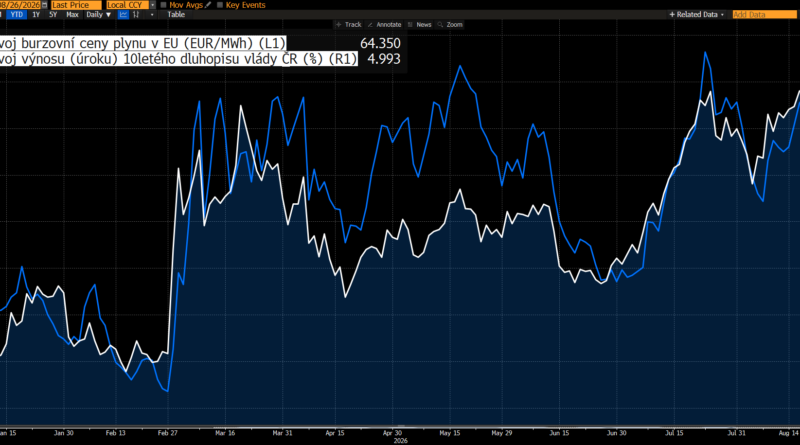The image size is (800, 445).
Task: Select the line chart type icon
Action: pos(123,15)
